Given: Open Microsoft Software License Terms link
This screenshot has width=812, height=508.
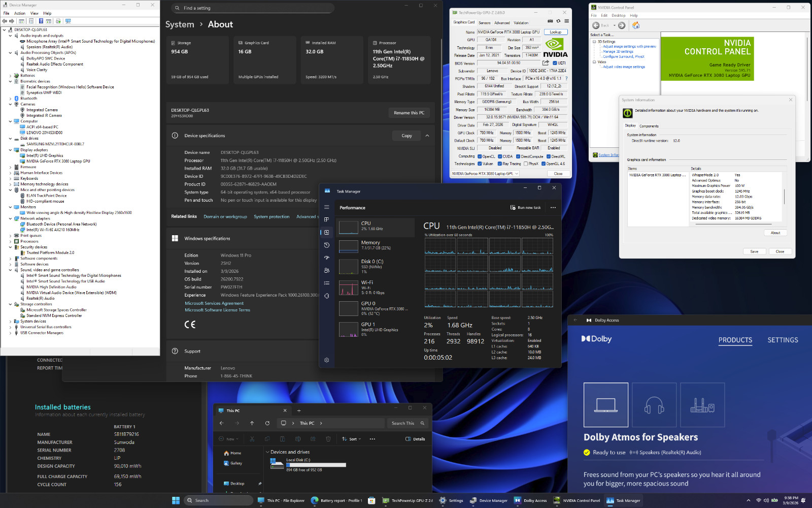Looking at the screenshot, I should (x=217, y=310).
